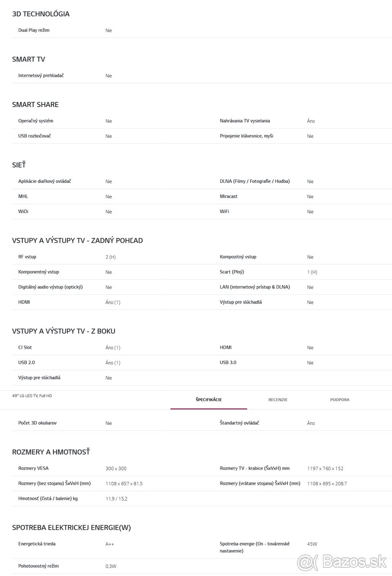Click the Nahrávania TV vysielania label
This screenshot has width=392, height=576.
coord(245,121)
